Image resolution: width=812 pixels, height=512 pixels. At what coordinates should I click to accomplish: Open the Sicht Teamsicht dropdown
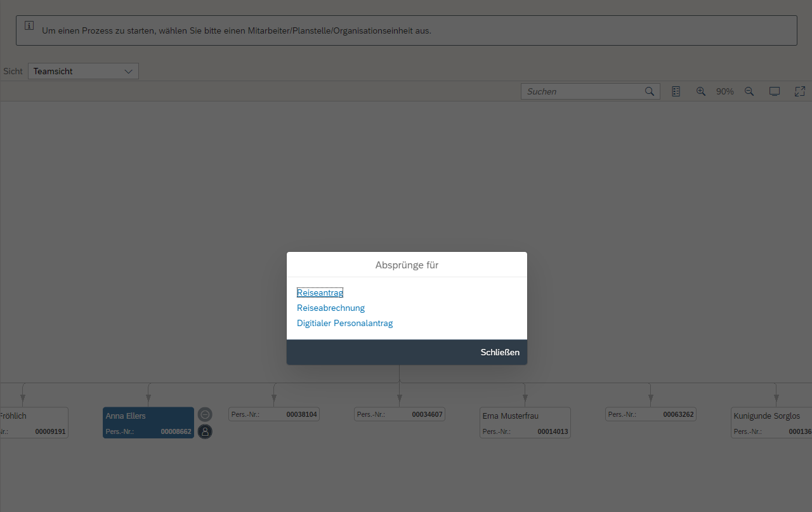tap(83, 71)
